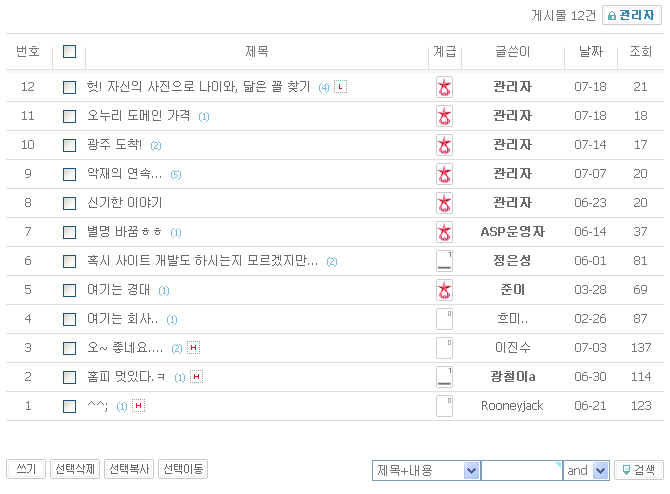The image size is (670, 494).
Task: Open post titled 홈피 멋있다.ㅋ
Action: click(126, 377)
